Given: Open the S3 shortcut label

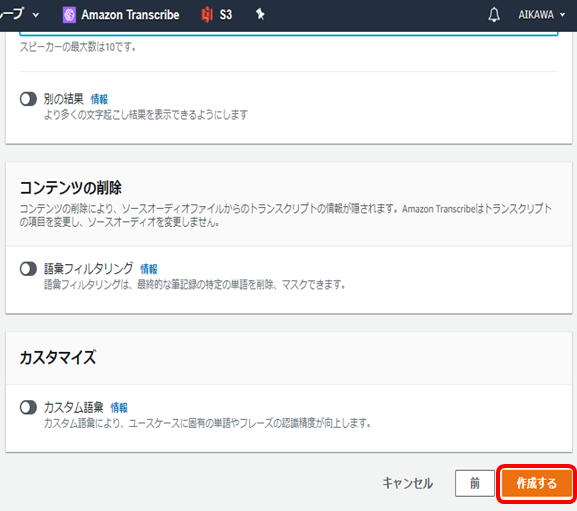Looking at the screenshot, I should pyautogui.click(x=226, y=15).
